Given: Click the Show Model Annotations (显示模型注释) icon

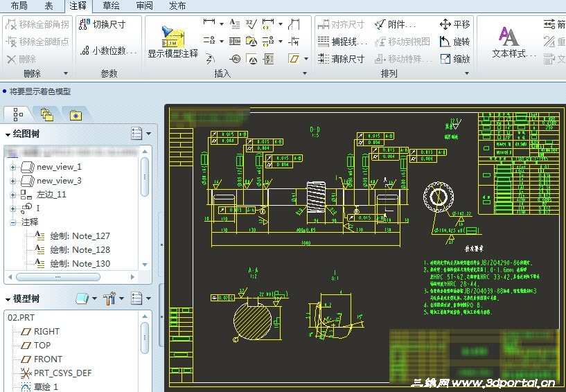Looking at the screenshot, I should point(173,37).
